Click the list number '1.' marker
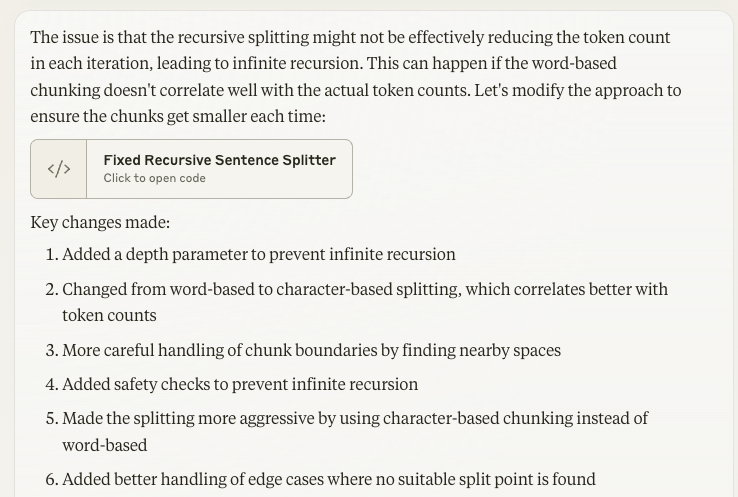This screenshot has height=497, width=738. (52, 254)
